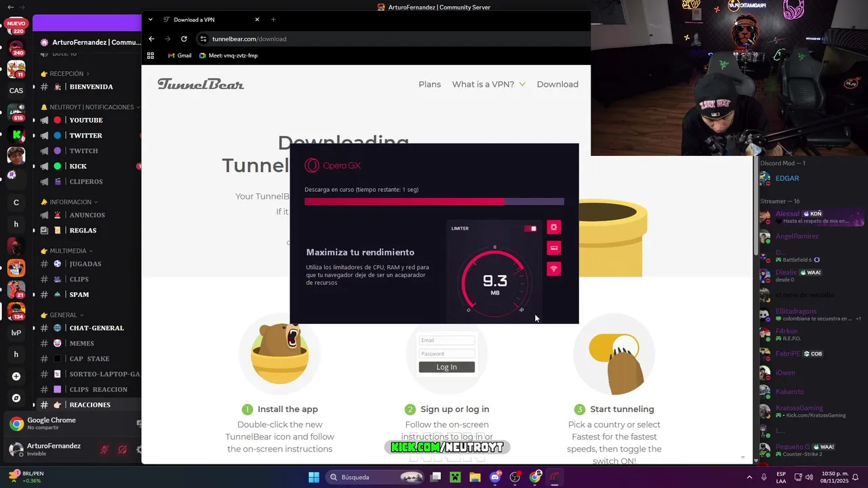Click the Log In button on TunnelBear
The width and height of the screenshot is (868, 488).
[x=446, y=367]
